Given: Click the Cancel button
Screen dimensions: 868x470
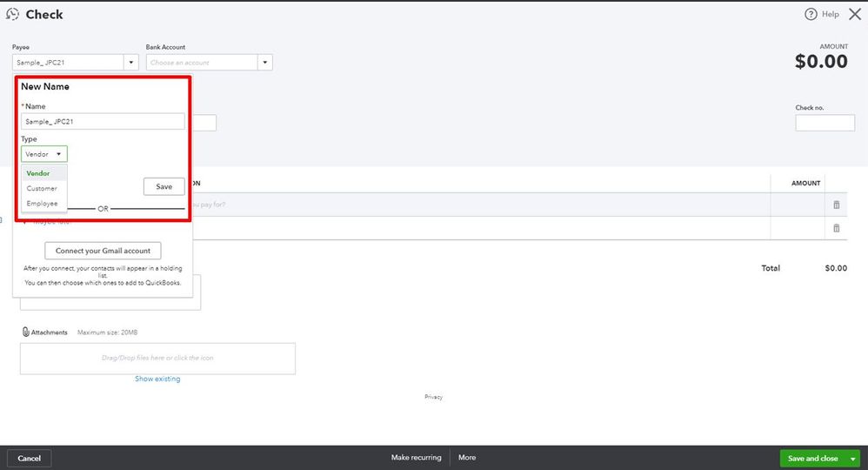Looking at the screenshot, I should (x=30, y=459).
